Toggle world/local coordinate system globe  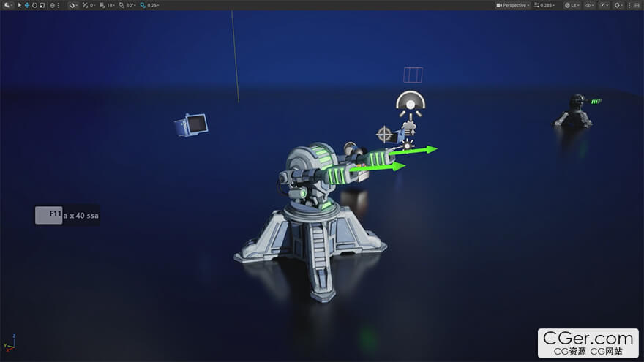[52, 5]
